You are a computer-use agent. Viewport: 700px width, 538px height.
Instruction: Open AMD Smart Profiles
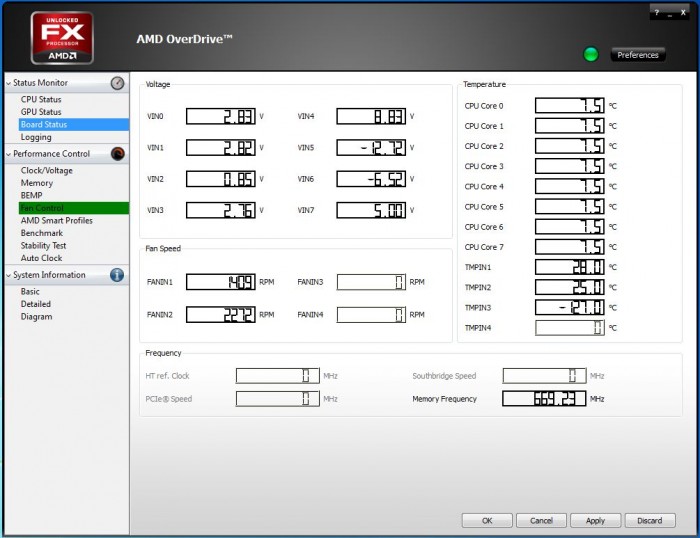pos(57,220)
